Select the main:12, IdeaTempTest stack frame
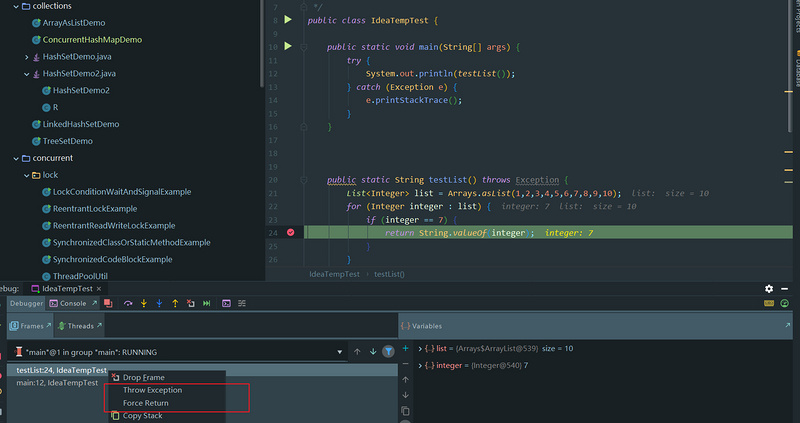The height and width of the screenshot is (423, 800). [x=57, y=383]
